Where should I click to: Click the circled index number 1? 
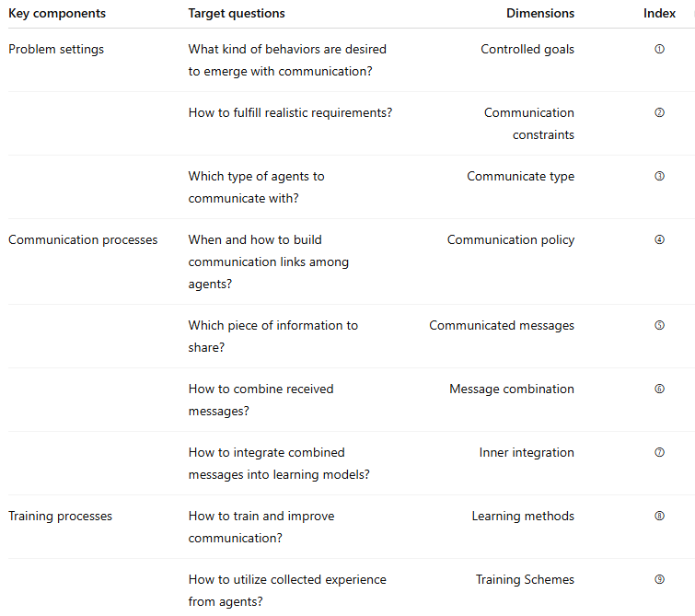click(x=659, y=50)
